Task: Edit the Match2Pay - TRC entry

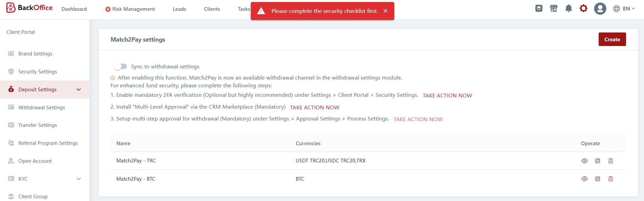Action: coord(598,161)
